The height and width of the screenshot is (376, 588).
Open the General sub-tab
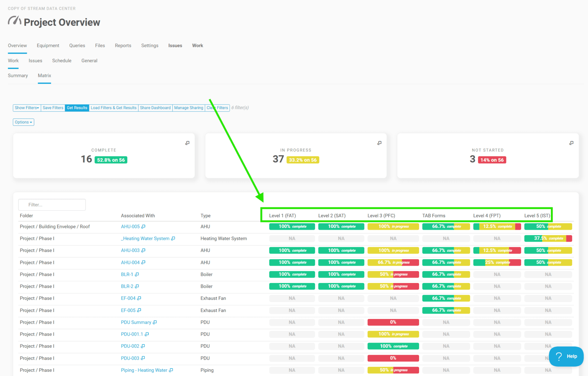point(89,61)
